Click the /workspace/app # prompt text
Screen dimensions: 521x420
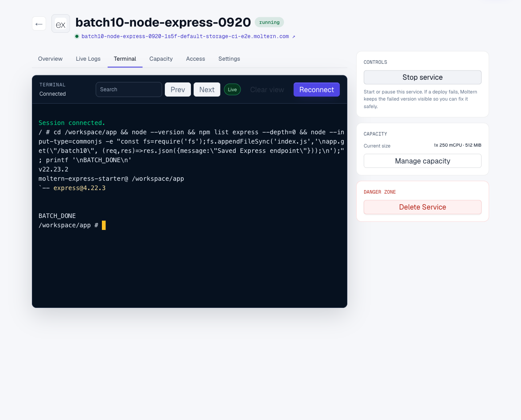coord(68,225)
